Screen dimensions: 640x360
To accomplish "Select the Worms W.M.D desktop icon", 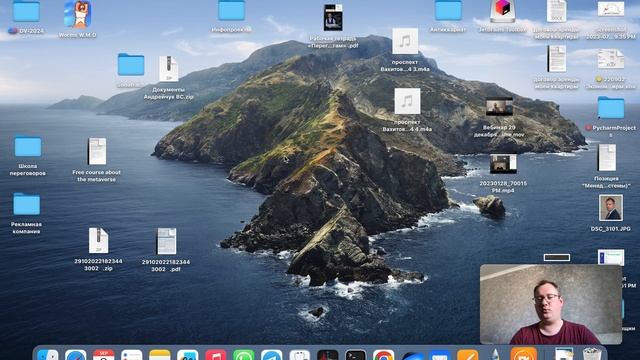I will click(78, 14).
